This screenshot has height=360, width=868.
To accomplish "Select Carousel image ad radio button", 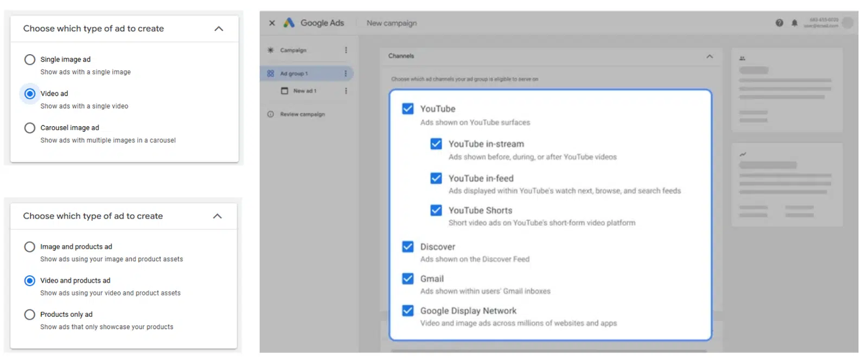I will (x=30, y=128).
